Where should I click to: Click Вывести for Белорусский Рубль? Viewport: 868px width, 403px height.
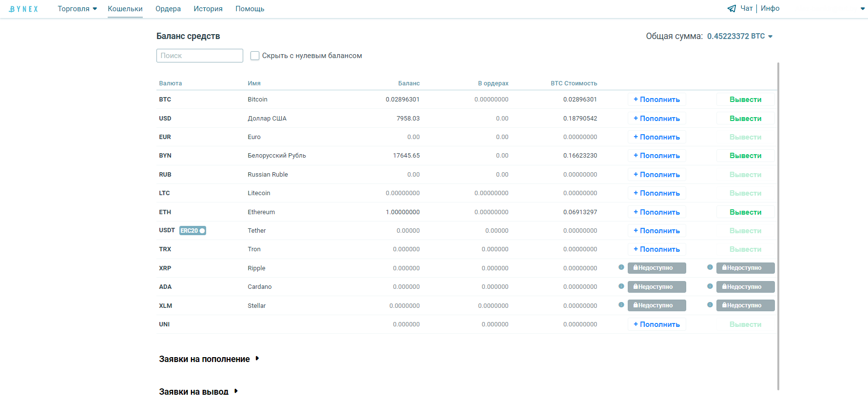pos(745,156)
